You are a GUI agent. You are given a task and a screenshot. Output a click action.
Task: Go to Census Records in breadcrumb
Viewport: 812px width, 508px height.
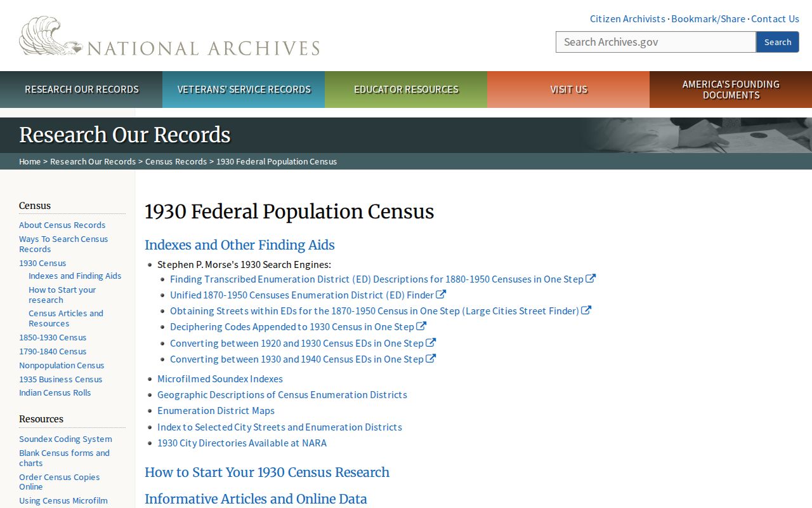(x=176, y=161)
